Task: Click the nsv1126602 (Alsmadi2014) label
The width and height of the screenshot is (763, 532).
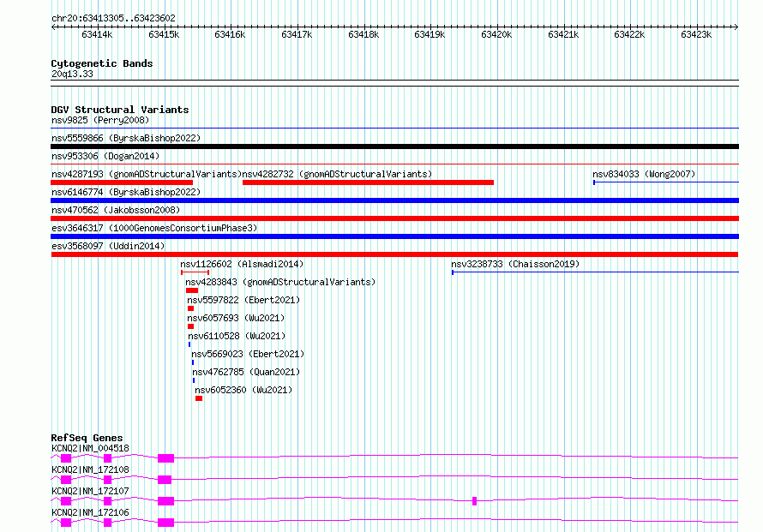Action: [x=242, y=265]
